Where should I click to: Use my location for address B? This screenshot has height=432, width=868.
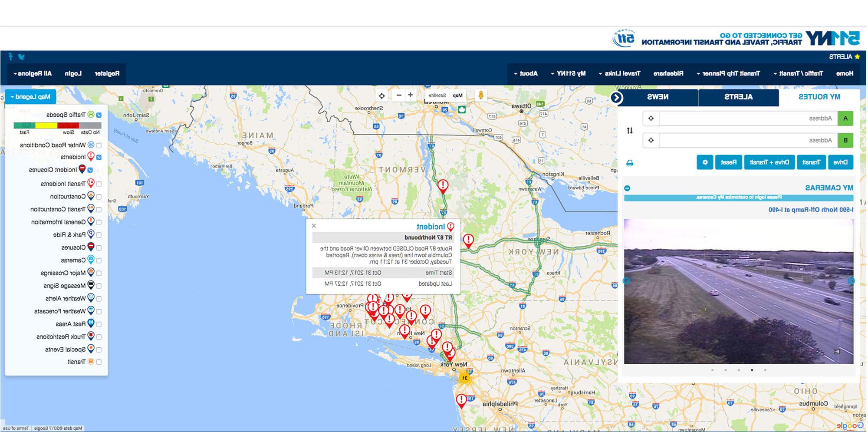point(651,140)
